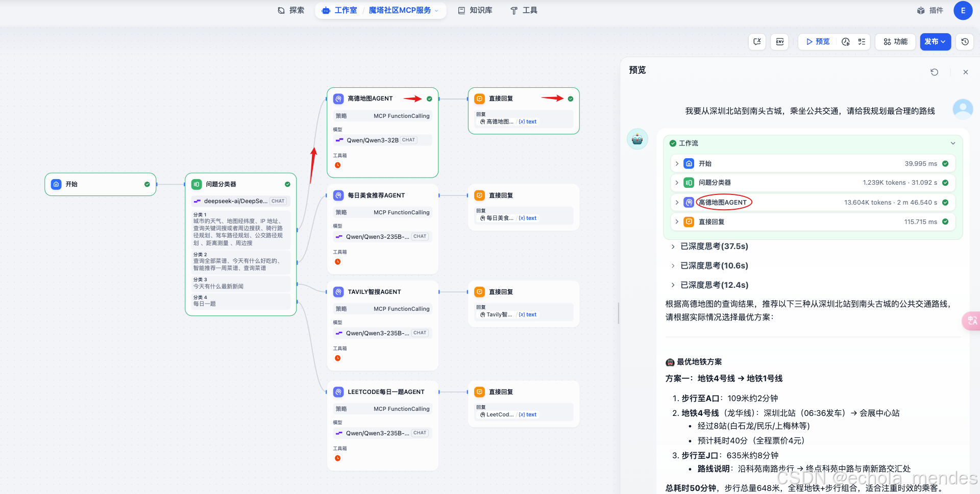
Task: Select the Qwen3-235B model in TAVILY智搜AGENT
Action: 383,333
